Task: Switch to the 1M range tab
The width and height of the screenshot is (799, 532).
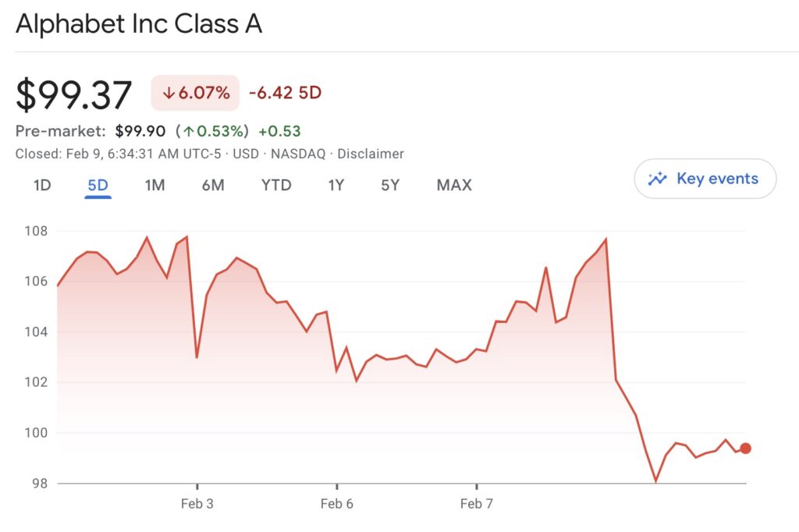Action: pos(154,185)
